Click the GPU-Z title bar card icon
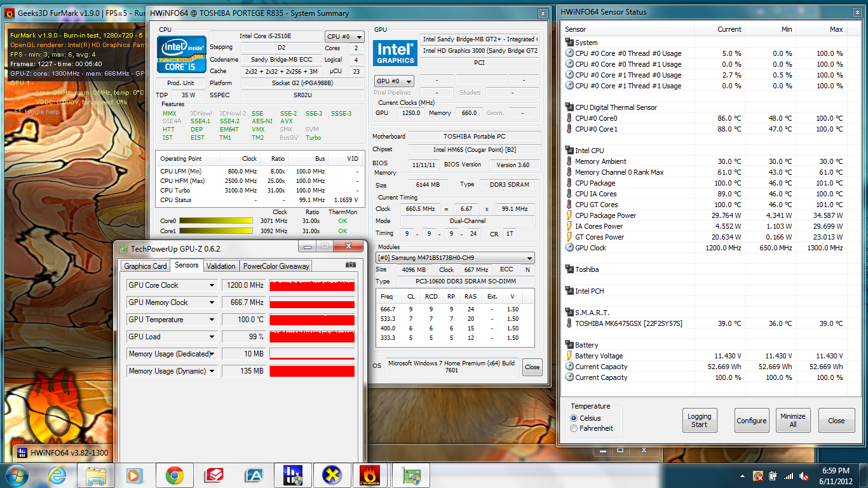The height and width of the screenshot is (488, 868). click(123, 248)
